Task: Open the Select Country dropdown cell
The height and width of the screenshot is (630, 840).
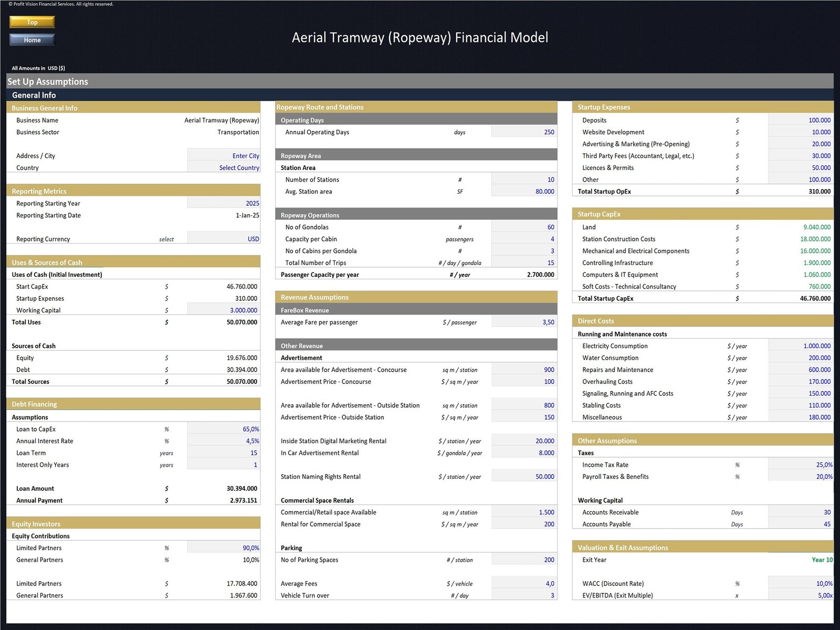Action: [x=224, y=168]
